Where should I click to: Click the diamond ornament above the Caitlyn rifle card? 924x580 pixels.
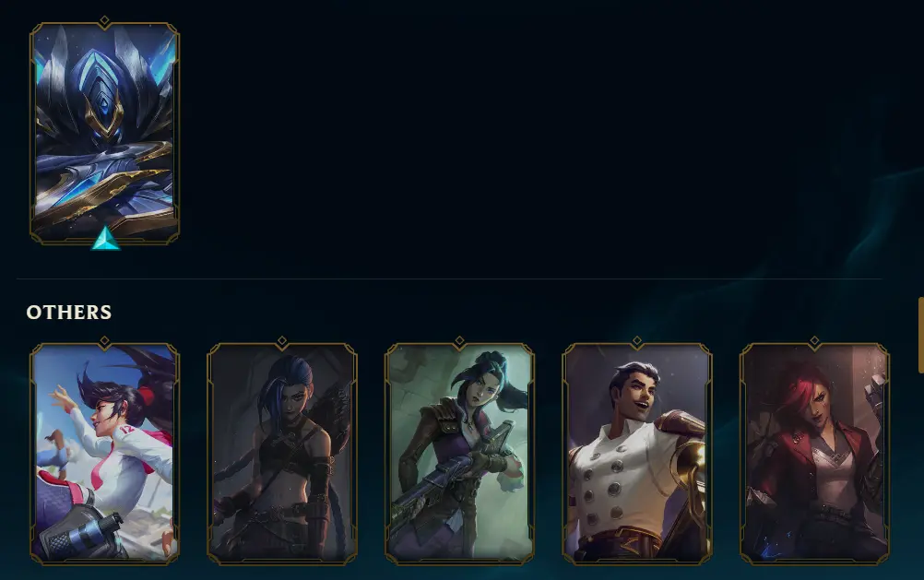459,341
